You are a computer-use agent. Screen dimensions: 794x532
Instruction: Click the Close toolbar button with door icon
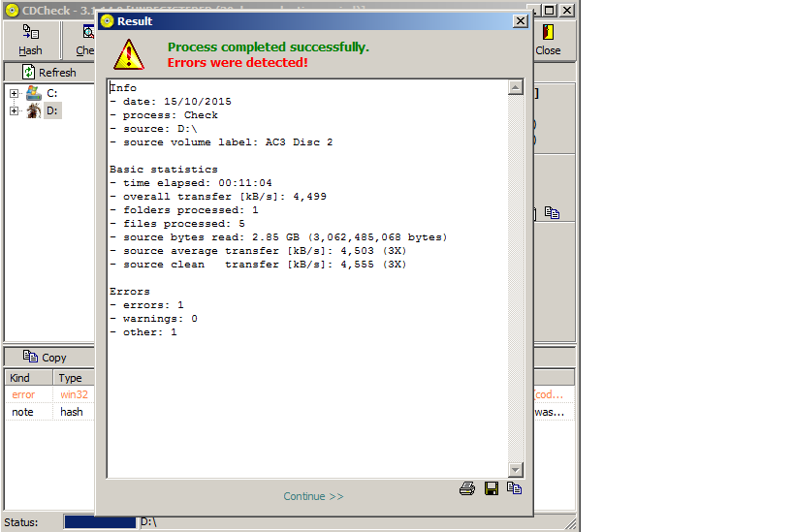[548, 40]
